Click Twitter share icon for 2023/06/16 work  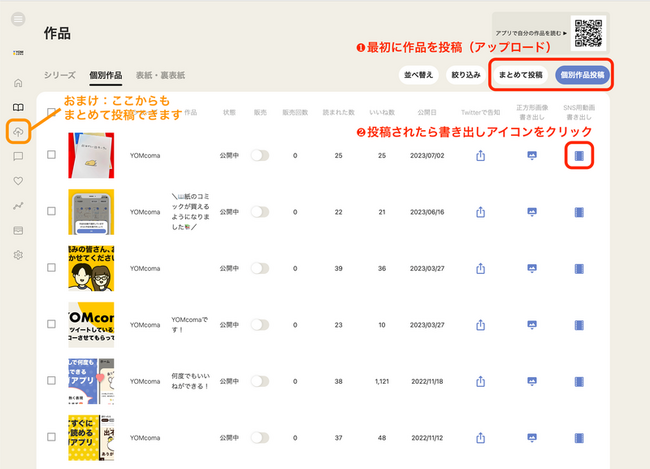coord(480,212)
